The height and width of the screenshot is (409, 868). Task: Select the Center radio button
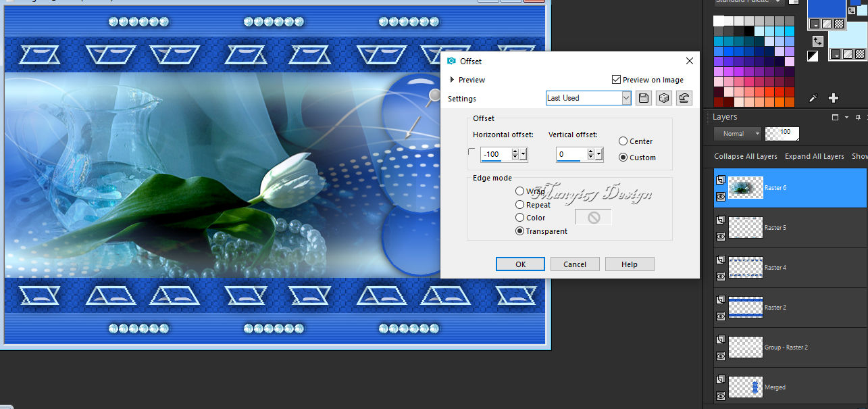623,141
